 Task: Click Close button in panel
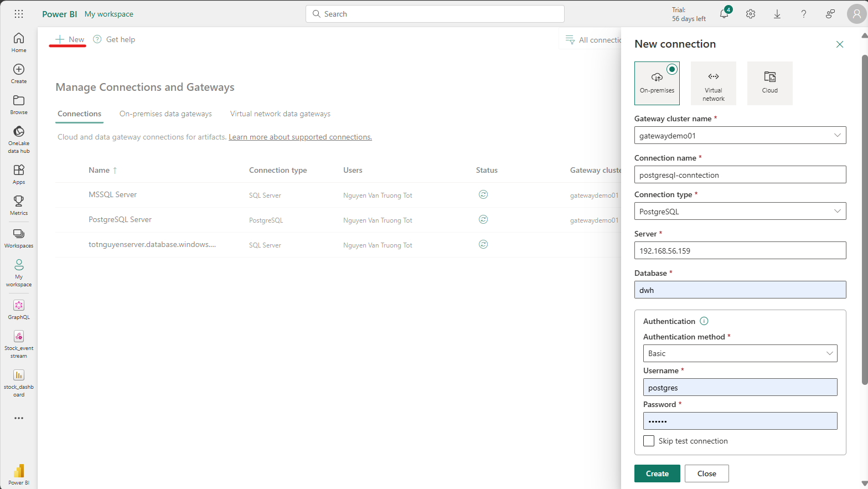(x=706, y=473)
